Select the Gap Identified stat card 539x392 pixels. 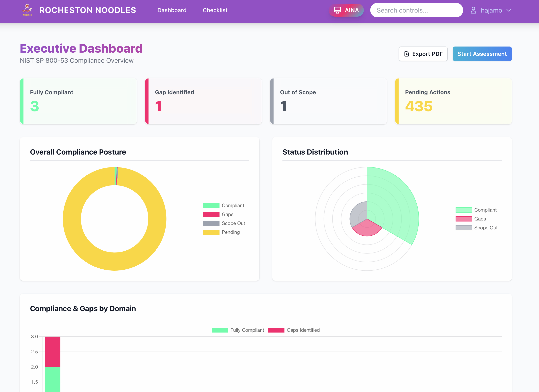[x=203, y=101]
